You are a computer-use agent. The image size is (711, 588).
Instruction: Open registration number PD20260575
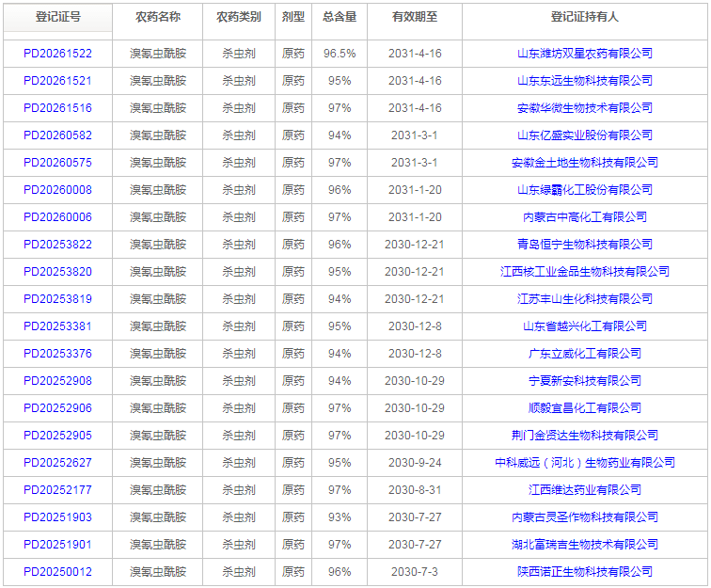point(57,163)
